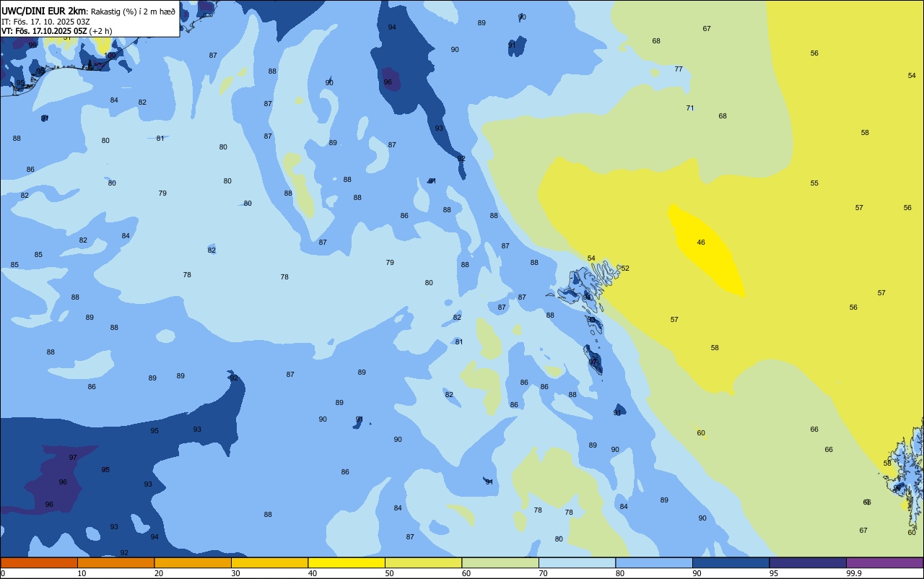Click the 20–30 amber legend segment
This screenshot has width=924, height=579.
193,562
